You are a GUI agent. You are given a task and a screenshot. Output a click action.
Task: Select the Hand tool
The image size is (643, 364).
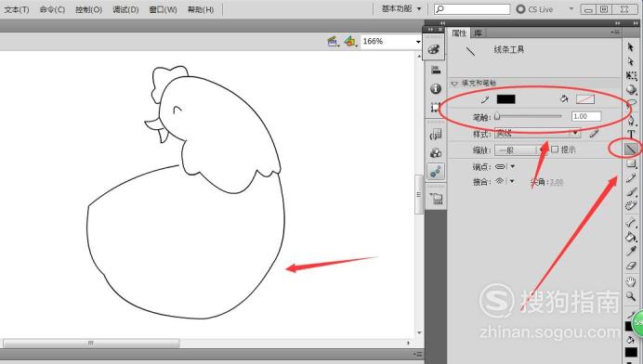[x=631, y=281]
